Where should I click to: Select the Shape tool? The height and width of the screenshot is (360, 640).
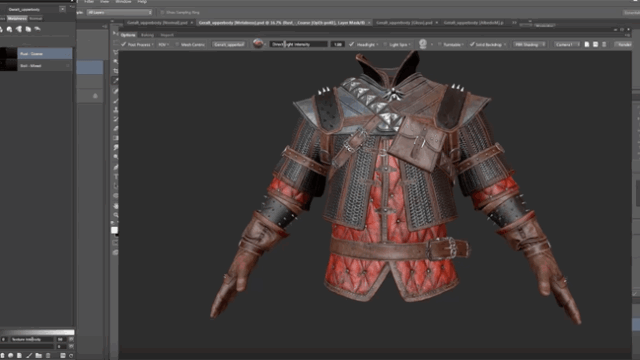pos(116,196)
